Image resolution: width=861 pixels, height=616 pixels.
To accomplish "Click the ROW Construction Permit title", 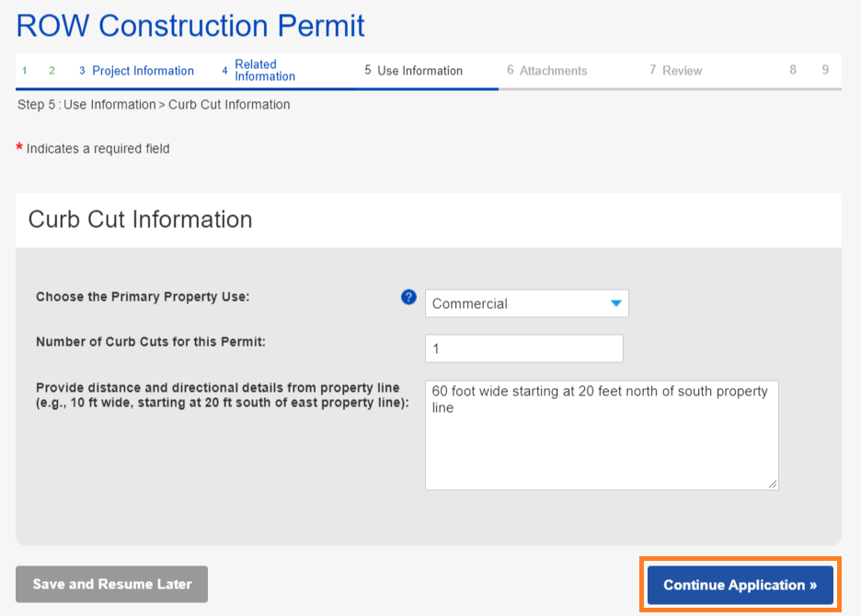I will coord(190,26).
